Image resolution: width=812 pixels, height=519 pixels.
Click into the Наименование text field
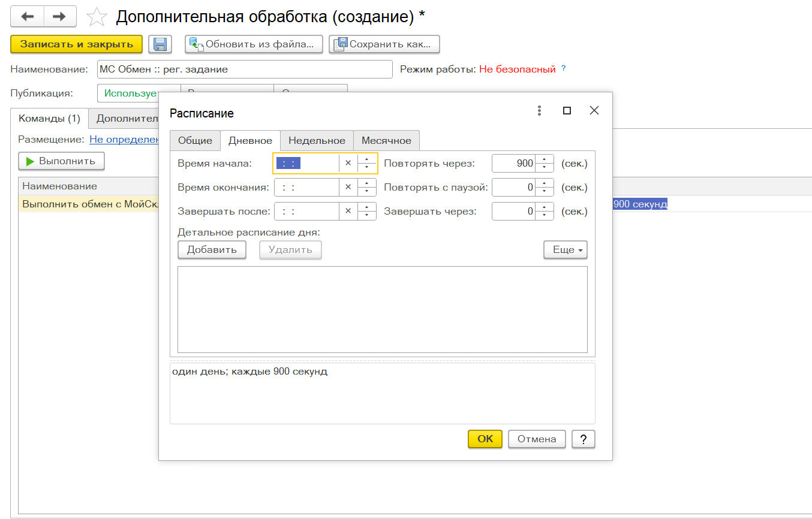tap(244, 69)
